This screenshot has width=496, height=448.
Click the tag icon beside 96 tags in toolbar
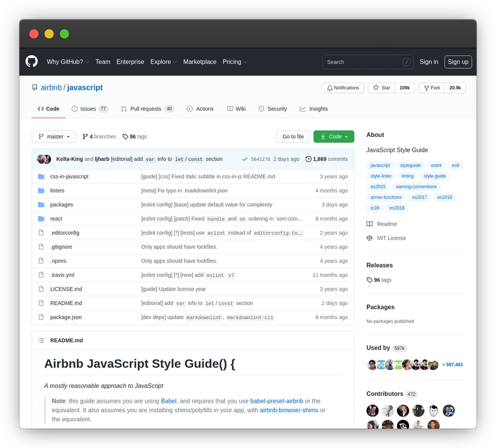click(125, 136)
